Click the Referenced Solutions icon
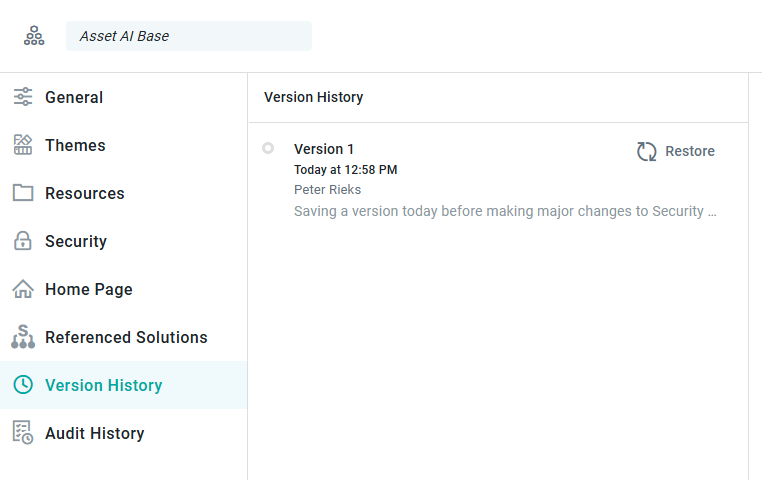 pos(23,337)
